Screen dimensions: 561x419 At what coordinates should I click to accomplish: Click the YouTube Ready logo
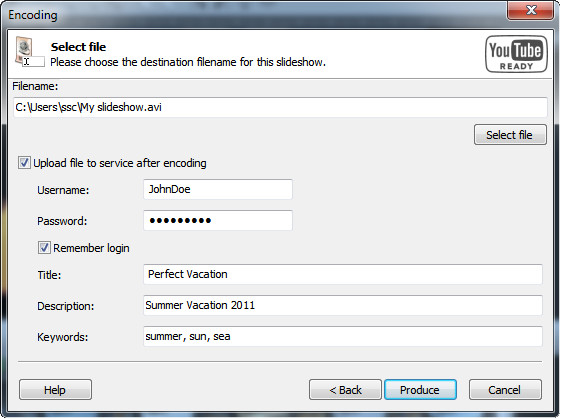click(516, 54)
